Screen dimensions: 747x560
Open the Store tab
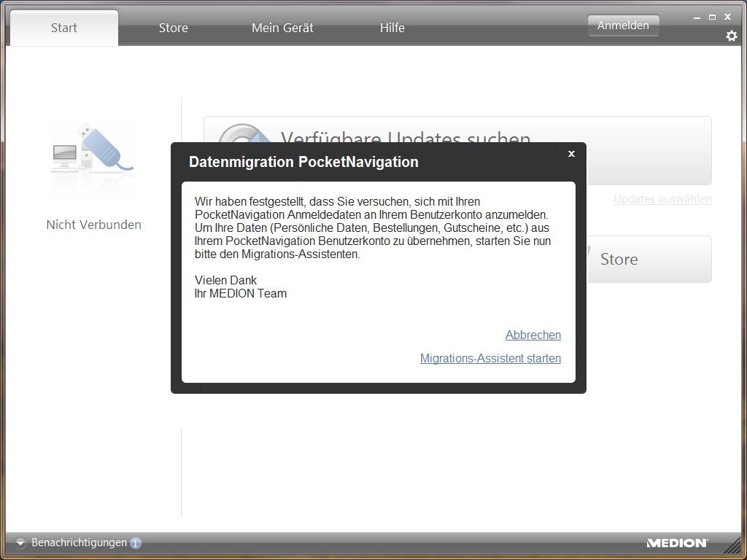[174, 28]
